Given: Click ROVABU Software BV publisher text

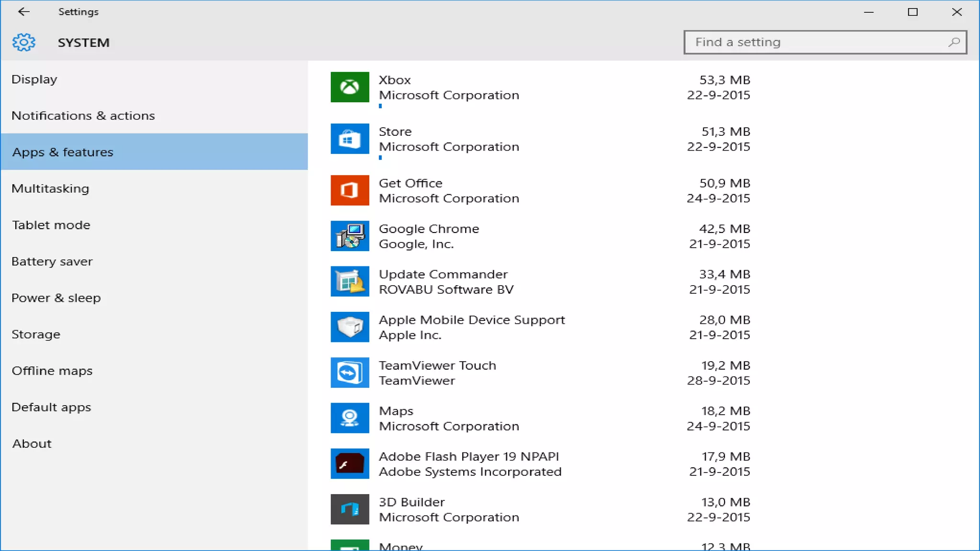Looking at the screenshot, I should pyautogui.click(x=446, y=289).
